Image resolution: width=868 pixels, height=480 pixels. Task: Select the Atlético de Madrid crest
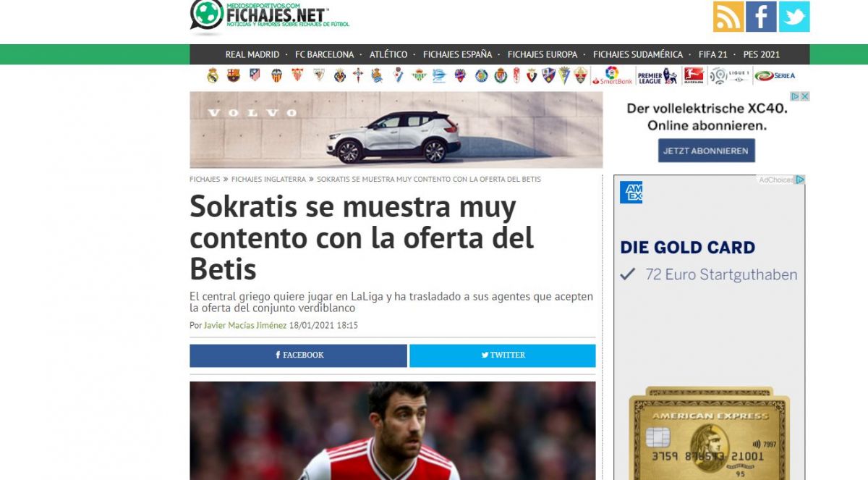pyautogui.click(x=255, y=75)
